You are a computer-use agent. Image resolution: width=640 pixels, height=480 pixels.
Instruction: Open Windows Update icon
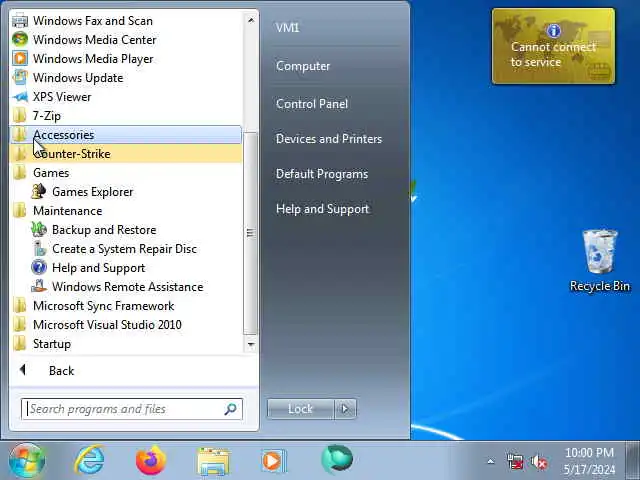click(20, 78)
